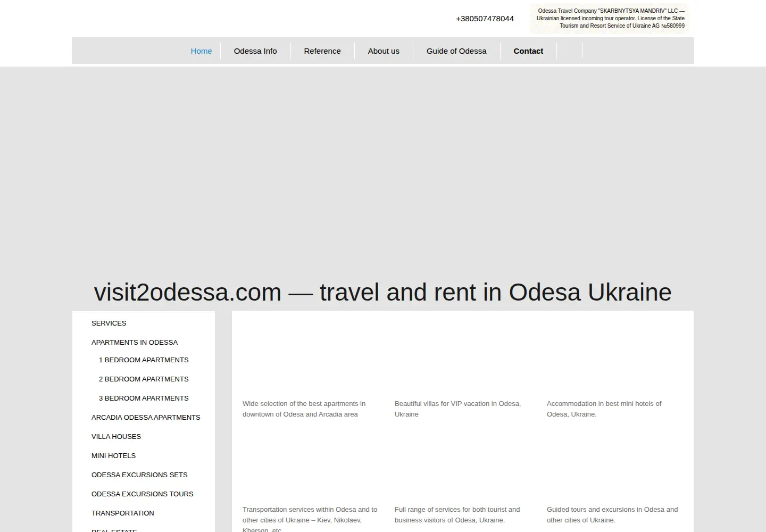The image size is (766, 532).
Task: Choose 1 BEDROOM APARTMENTS
Action: coord(144,360)
